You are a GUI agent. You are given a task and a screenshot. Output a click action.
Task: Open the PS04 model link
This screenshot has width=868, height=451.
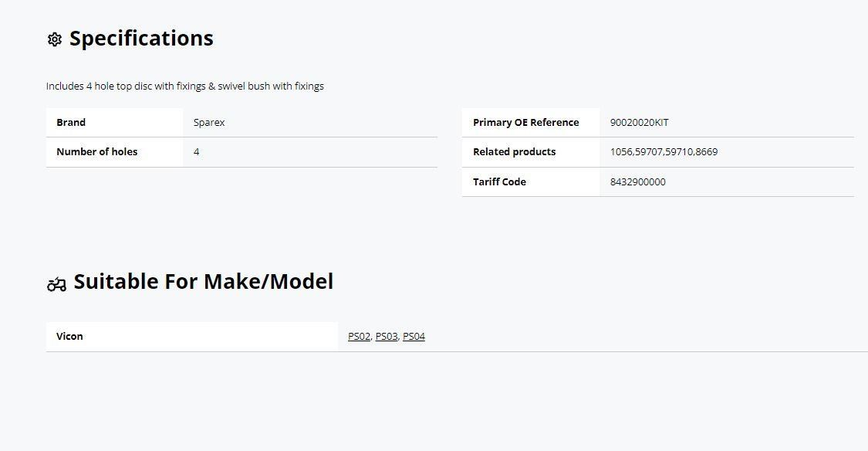[x=414, y=336]
